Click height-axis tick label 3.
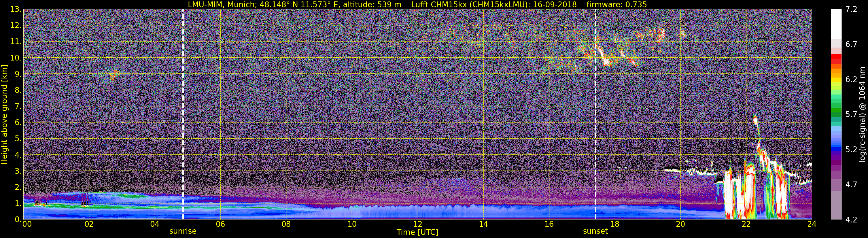This screenshot has width=868, height=238. [x=18, y=171]
